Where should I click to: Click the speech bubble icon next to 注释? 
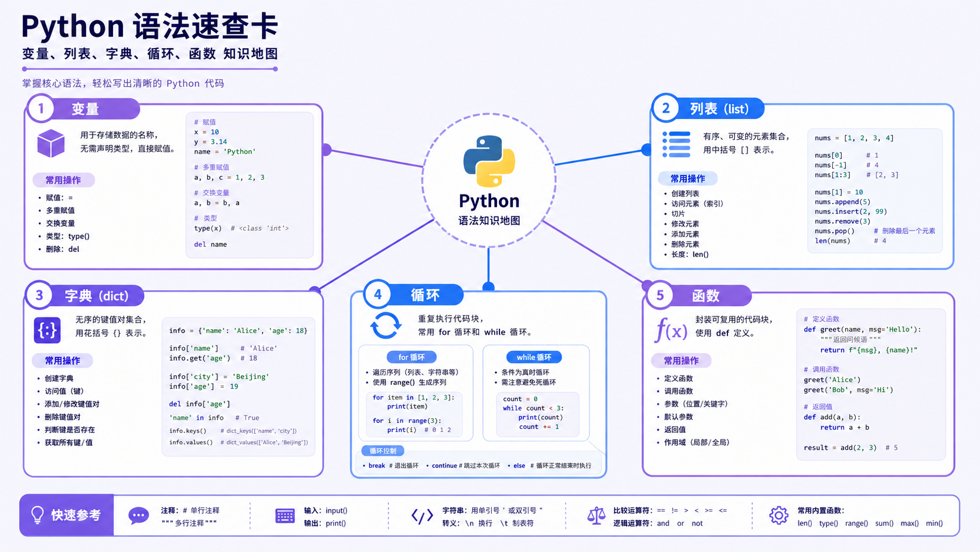point(139,516)
